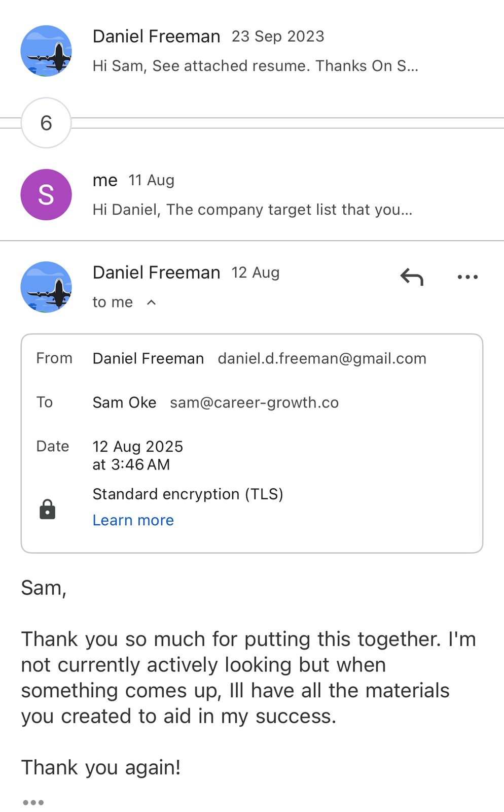
Task: Expand the 6 hidden messages
Action: tap(46, 123)
